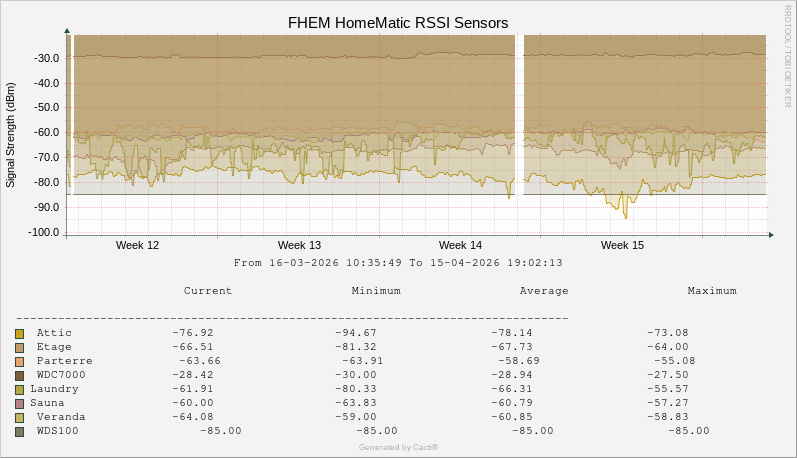The height and width of the screenshot is (458, 797).
Task: Click the Average column header
Action: click(x=544, y=291)
